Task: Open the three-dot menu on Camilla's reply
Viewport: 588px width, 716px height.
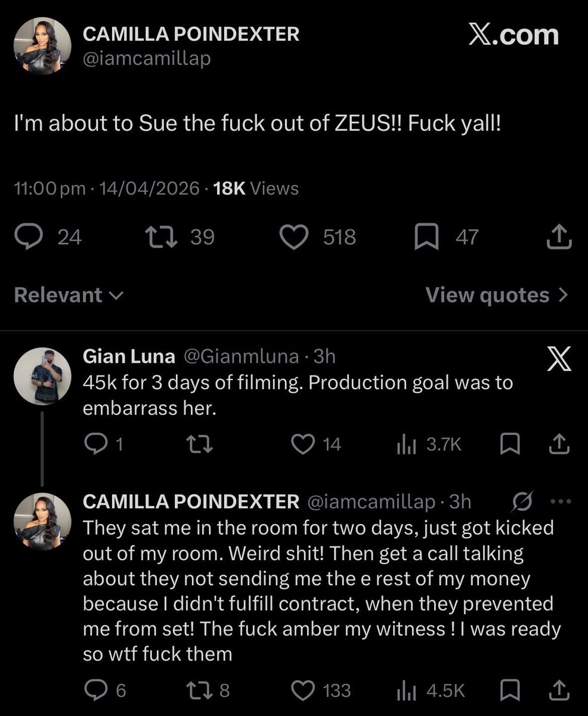Action: click(560, 502)
